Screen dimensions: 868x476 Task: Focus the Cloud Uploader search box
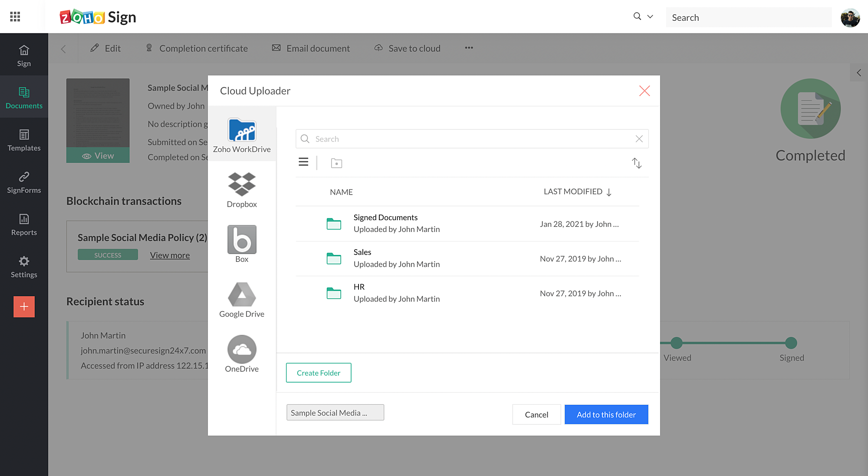pos(472,139)
